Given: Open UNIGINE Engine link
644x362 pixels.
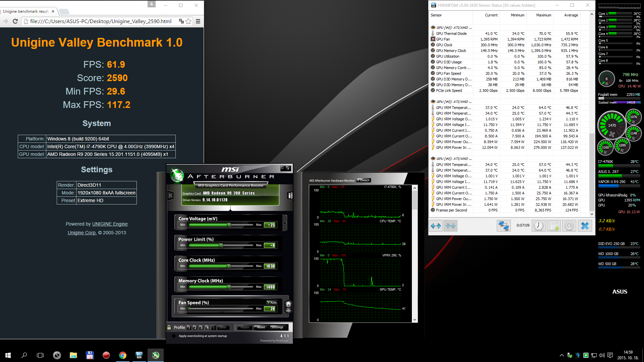Looking at the screenshot, I should click(110, 224).
